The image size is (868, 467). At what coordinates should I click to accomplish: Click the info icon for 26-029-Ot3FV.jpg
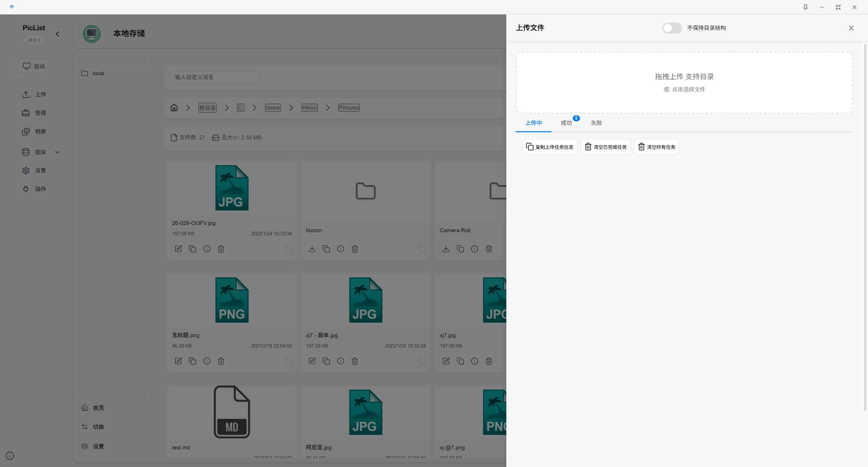click(x=207, y=249)
